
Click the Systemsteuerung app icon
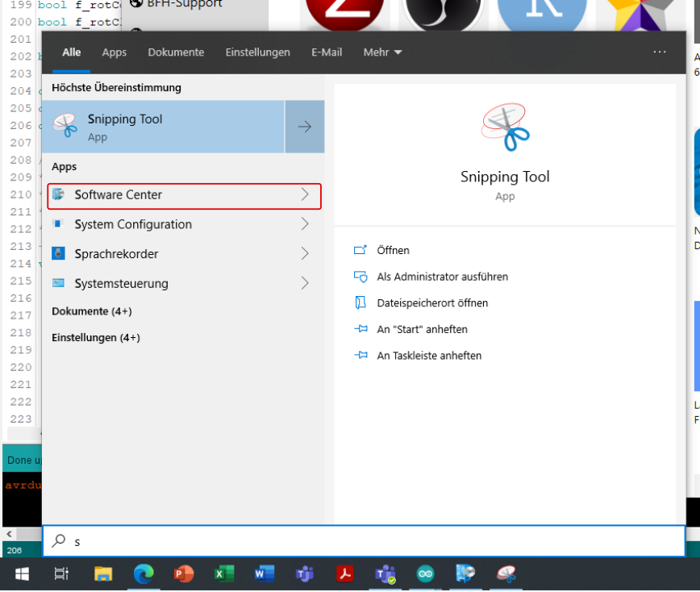pos(58,283)
